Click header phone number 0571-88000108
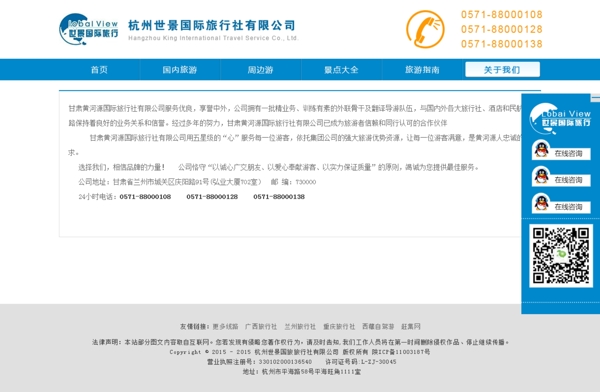The width and height of the screenshot is (600, 392). [x=502, y=15]
